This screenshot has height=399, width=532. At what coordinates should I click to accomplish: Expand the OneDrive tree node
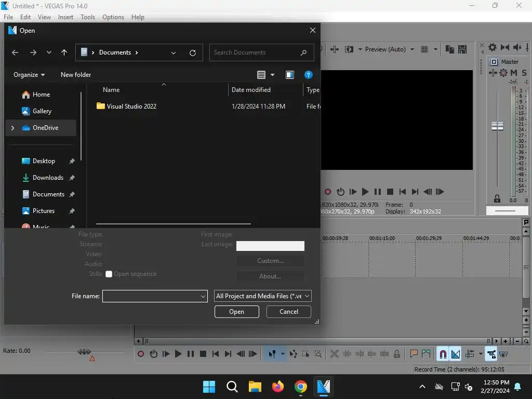click(x=12, y=128)
